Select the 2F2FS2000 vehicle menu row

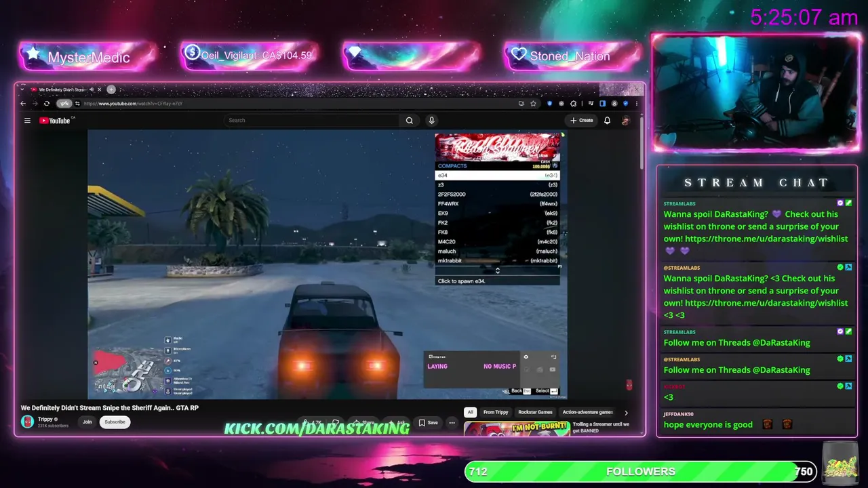click(x=497, y=195)
